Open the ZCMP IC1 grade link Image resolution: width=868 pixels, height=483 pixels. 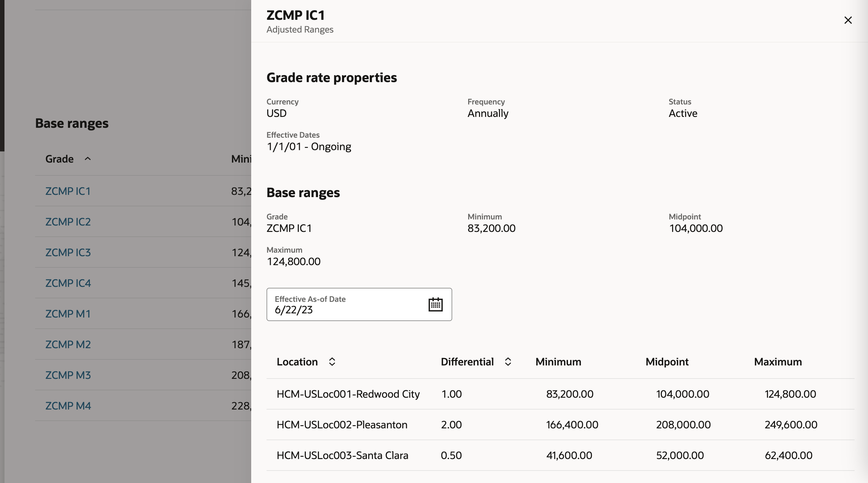[68, 191]
